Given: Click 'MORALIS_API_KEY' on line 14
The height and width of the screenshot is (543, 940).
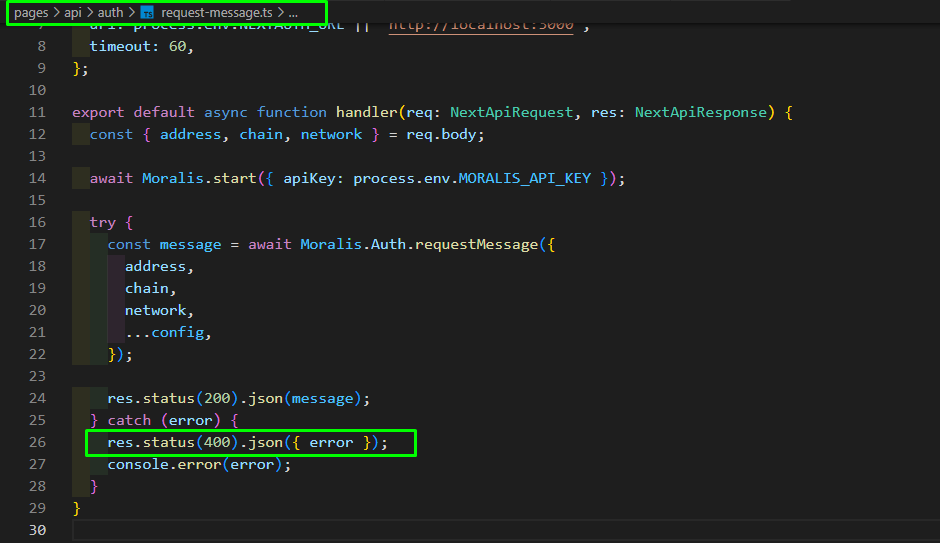Looking at the screenshot, I should point(525,178).
